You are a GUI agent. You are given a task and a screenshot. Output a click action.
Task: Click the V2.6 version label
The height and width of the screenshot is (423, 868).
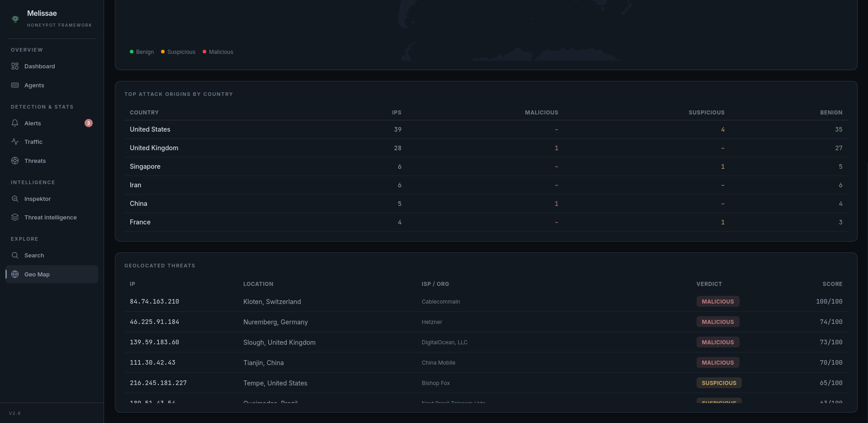click(15, 413)
